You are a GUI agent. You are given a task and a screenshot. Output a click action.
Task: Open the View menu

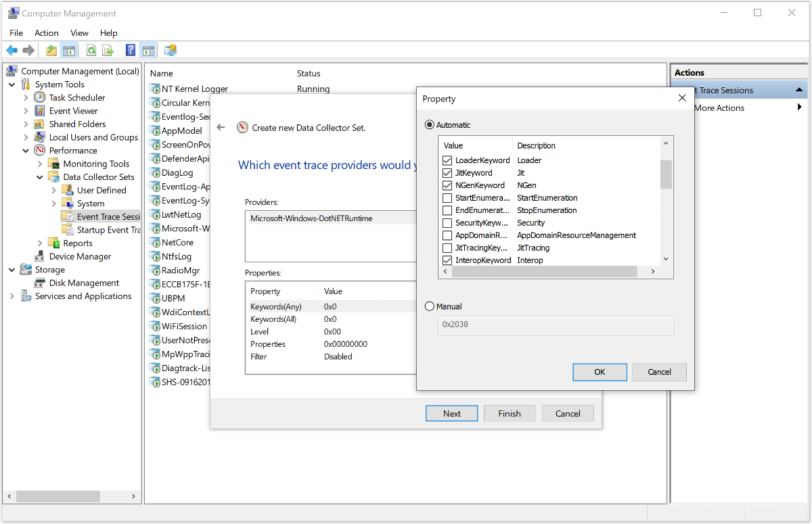[x=79, y=32]
